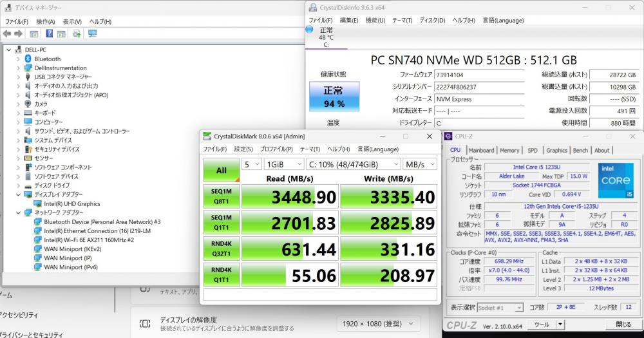This screenshot has width=644, height=338.
Task: Open CrystalDiskInfo 機能(U) menu
Action: pyautogui.click(x=375, y=20)
